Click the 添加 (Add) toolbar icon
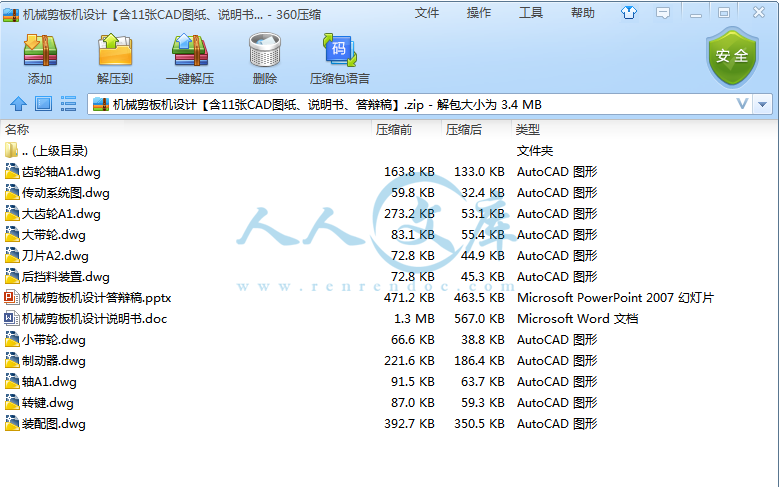The height and width of the screenshot is (487, 779). (x=40, y=50)
